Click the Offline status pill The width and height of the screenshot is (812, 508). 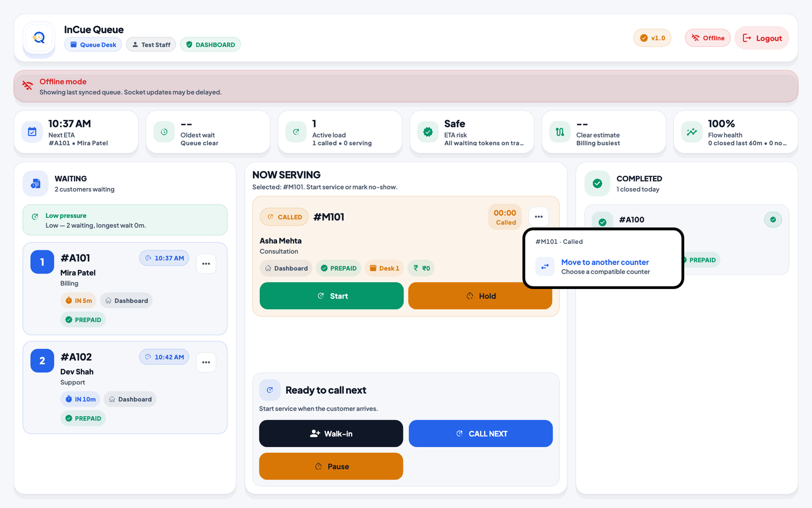(x=708, y=38)
